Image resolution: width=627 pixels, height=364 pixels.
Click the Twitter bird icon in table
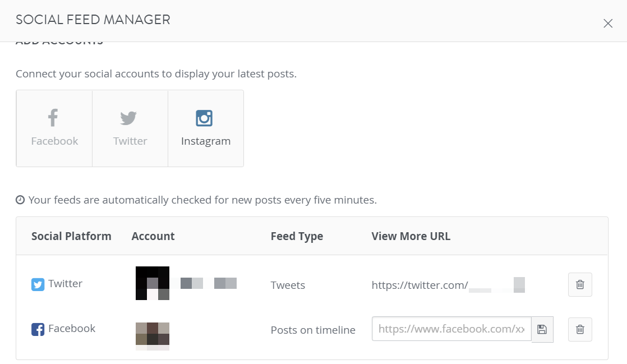click(38, 284)
